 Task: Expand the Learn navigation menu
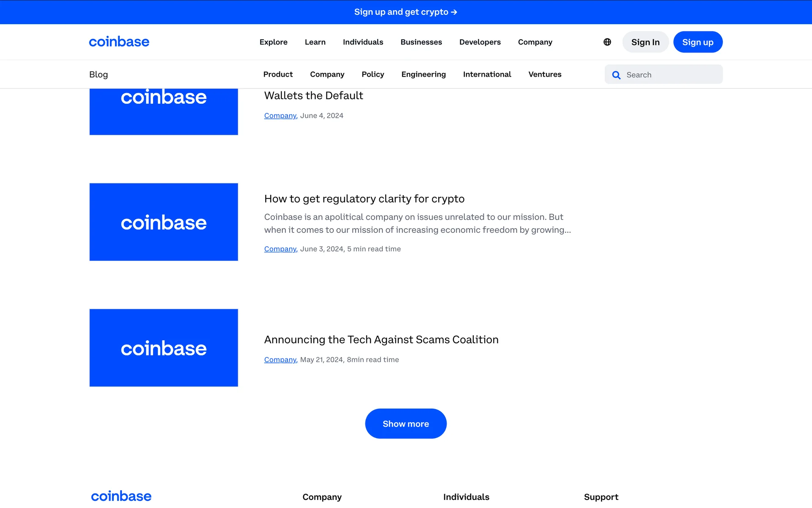[x=315, y=42]
